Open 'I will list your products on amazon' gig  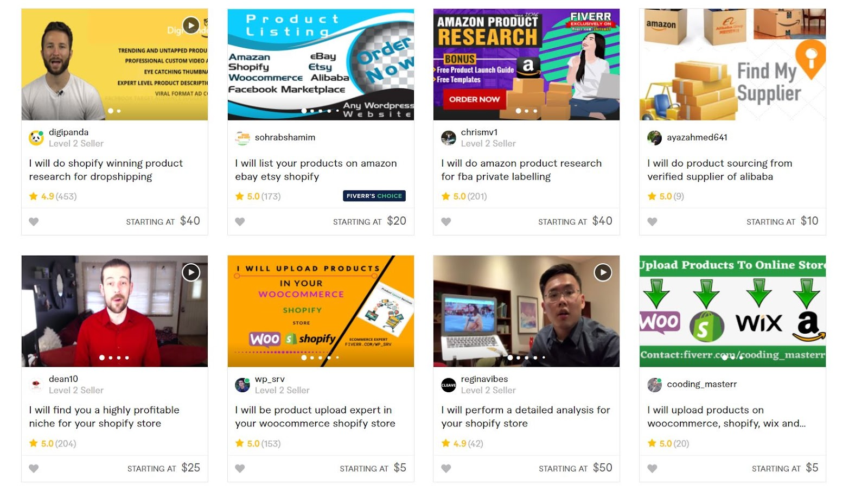pyautogui.click(x=316, y=170)
